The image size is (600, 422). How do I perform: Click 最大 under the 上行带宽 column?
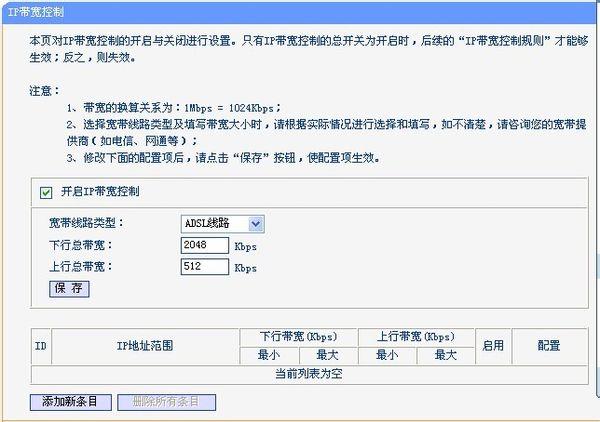coord(445,355)
